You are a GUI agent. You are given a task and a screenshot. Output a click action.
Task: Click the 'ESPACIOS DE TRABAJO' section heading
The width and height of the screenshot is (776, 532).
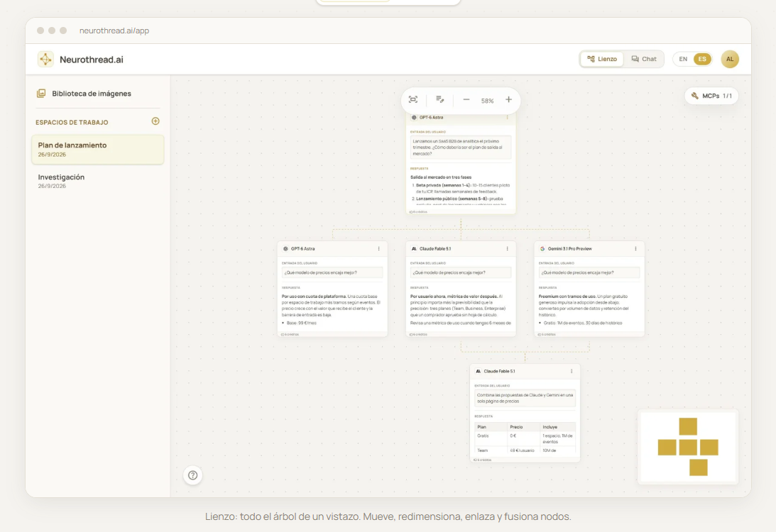[72, 122]
